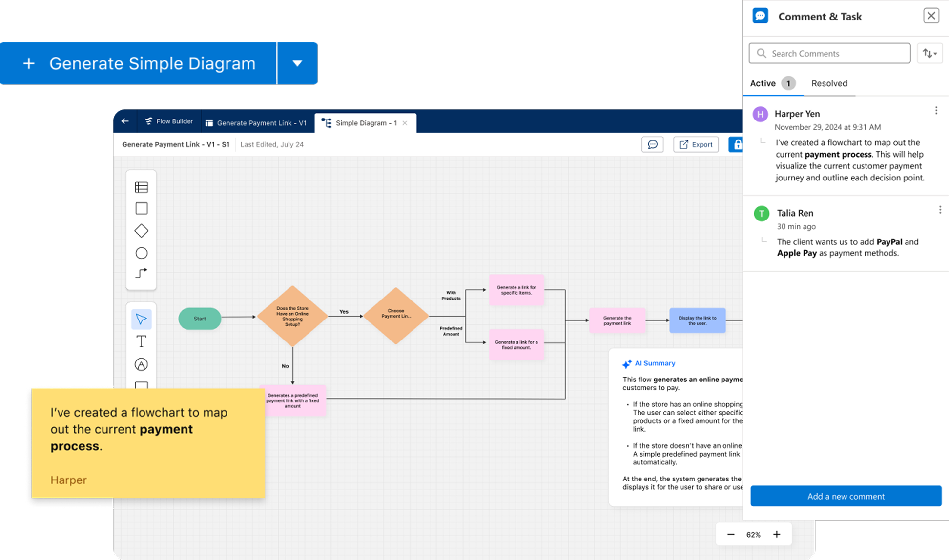The width and height of the screenshot is (949, 560).
Task: Zoom in with the plus button
Action: pos(777,534)
